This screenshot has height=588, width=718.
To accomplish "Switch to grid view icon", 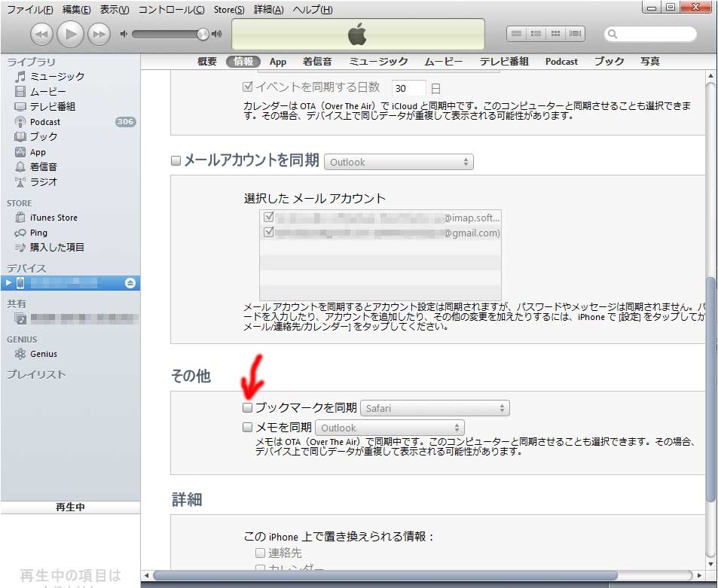I will (x=555, y=33).
